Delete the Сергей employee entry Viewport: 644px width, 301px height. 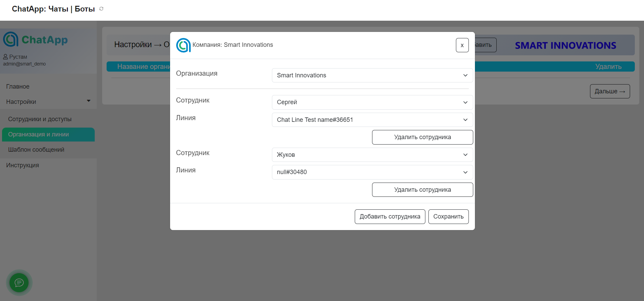pos(422,137)
